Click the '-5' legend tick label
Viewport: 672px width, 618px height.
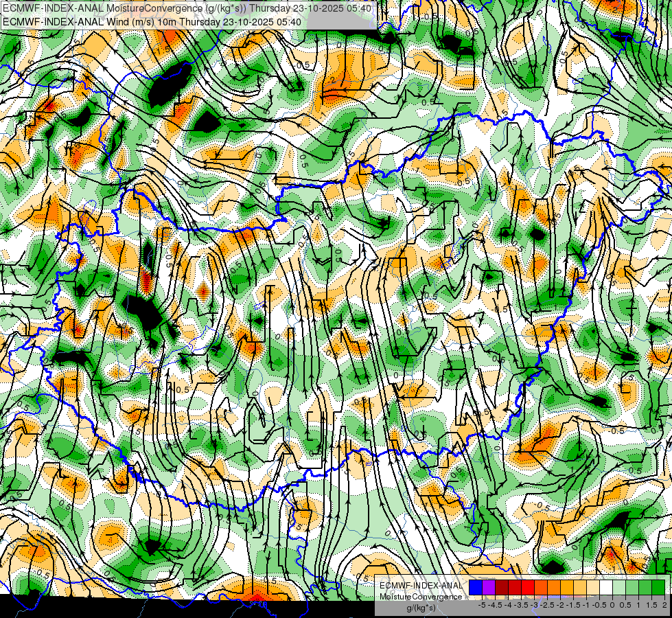point(482,605)
